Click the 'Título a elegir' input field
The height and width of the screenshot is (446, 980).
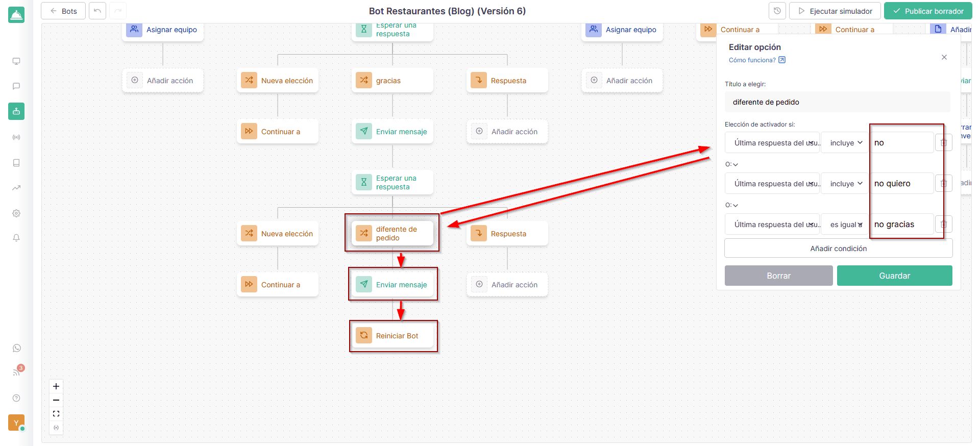click(x=838, y=102)
